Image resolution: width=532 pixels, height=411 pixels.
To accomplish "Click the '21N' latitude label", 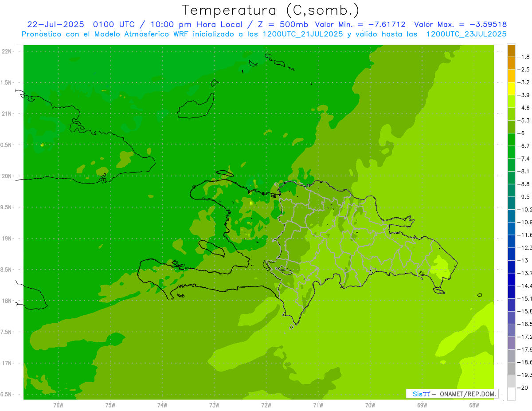I will click(7, 114).
